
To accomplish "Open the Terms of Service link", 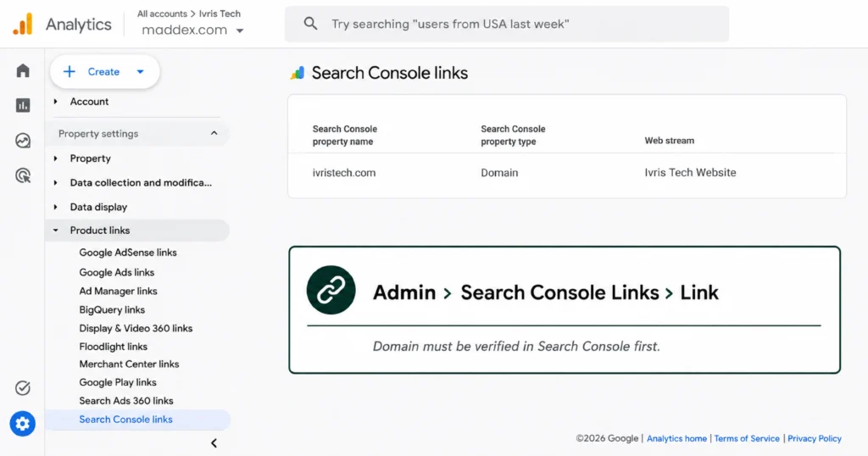I will click(x=746, y=438).
